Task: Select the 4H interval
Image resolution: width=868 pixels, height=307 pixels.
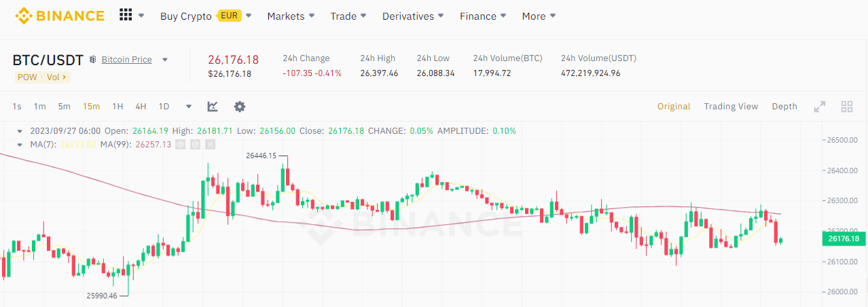Action: [141, 107]
